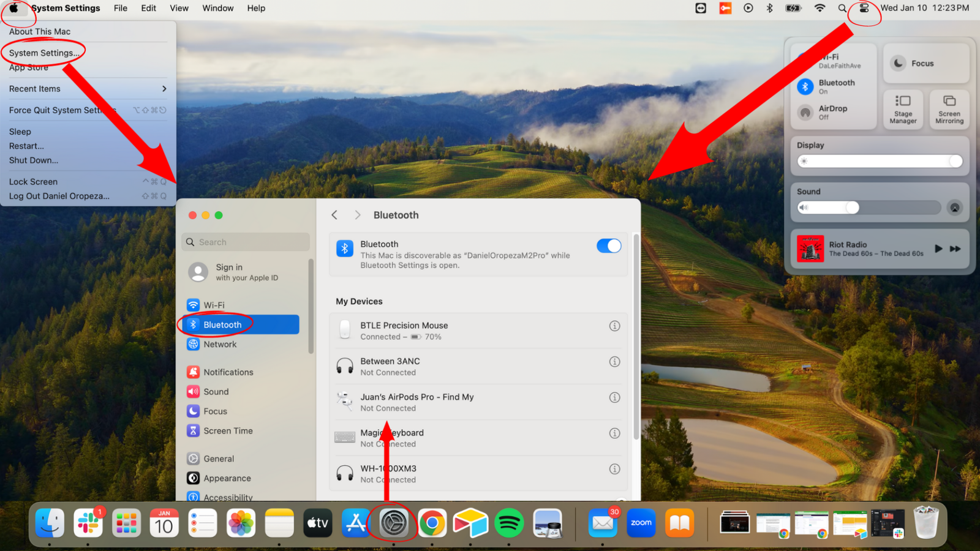
Task: Open System Settings gear in the Dock
Action: click(394, 523)
